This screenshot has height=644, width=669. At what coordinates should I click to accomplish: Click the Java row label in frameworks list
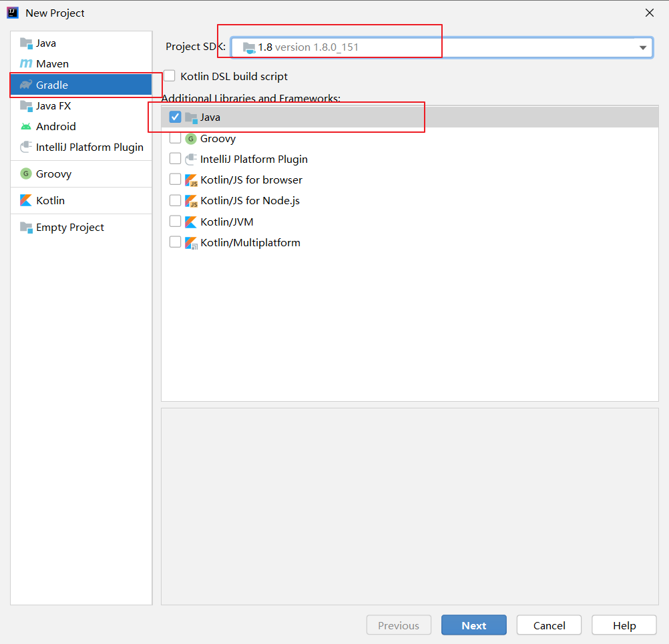pyautogui.click(x=210, y=117)
